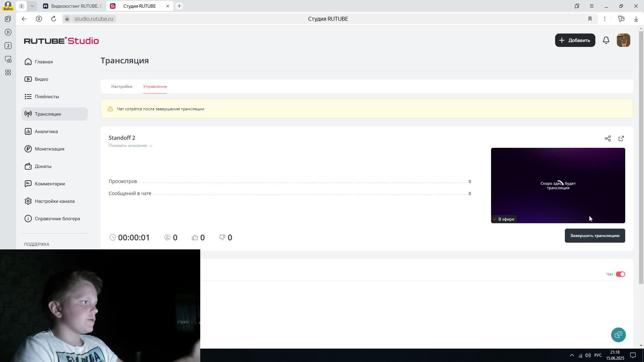Click the browser bookmark icon
This screenshot has height=362, width=644.
(590, 19)
